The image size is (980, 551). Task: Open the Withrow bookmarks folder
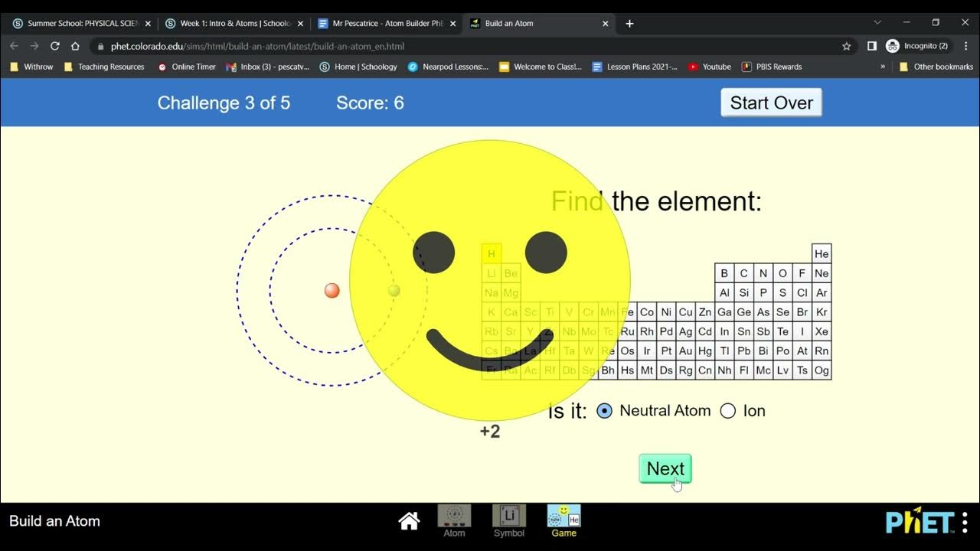click(31, 67)
